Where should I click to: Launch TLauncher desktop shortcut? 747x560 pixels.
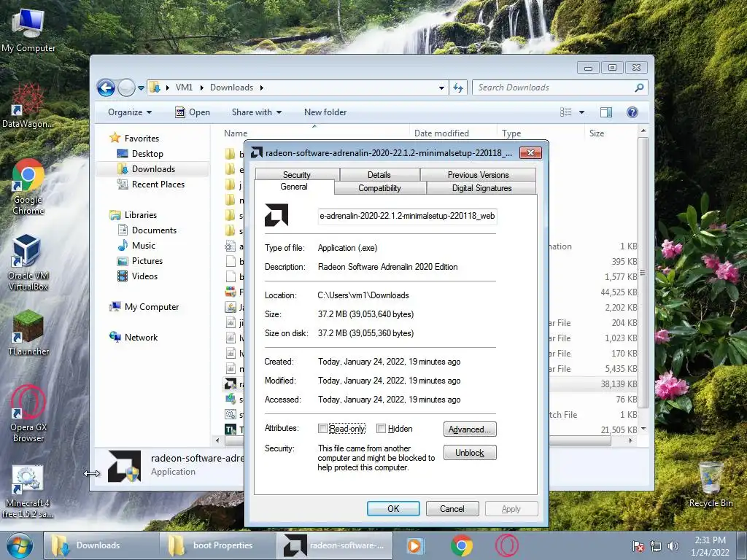pyautogui.click(x=28, y=332)
